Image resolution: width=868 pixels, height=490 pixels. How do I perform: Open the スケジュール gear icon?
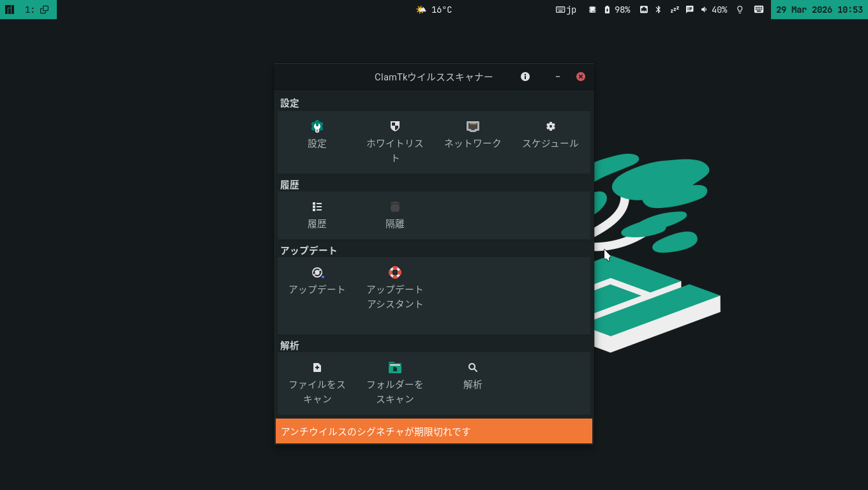(551, 126)
